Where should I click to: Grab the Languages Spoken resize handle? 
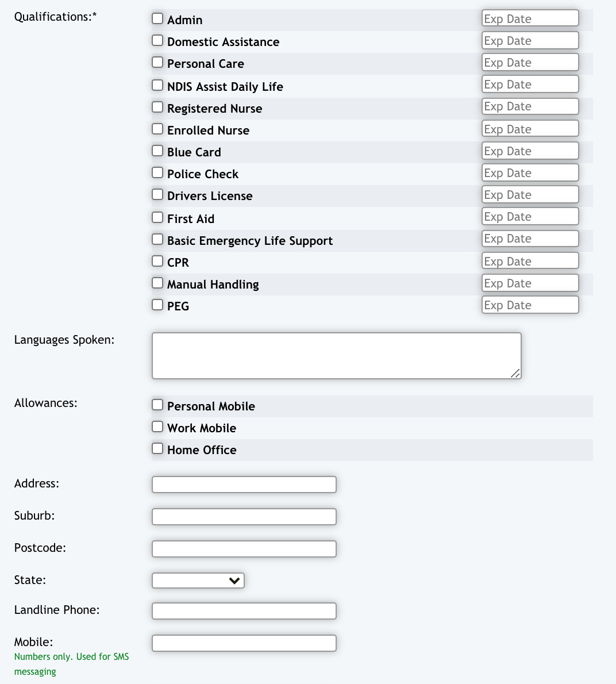pos(515,374)
